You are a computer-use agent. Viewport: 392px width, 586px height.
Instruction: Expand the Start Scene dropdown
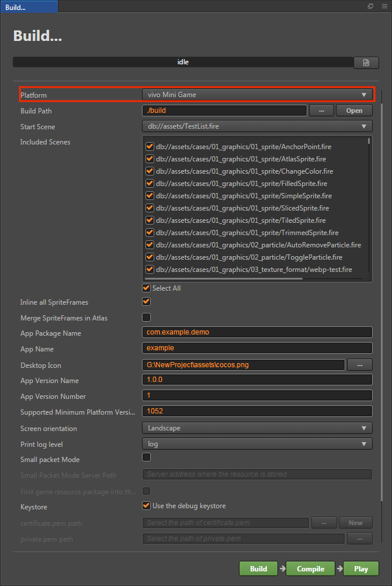tap(257, 126)
